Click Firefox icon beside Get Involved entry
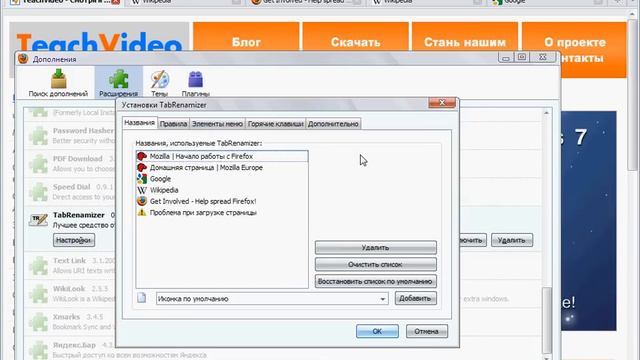The height and width of the screenshot is (360, 640). pos(142,201)
